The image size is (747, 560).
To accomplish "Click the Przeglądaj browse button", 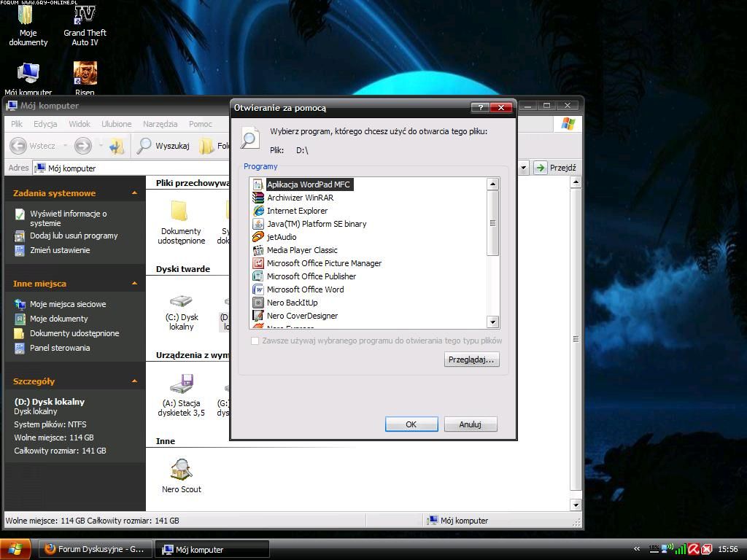I will point(471,359).
